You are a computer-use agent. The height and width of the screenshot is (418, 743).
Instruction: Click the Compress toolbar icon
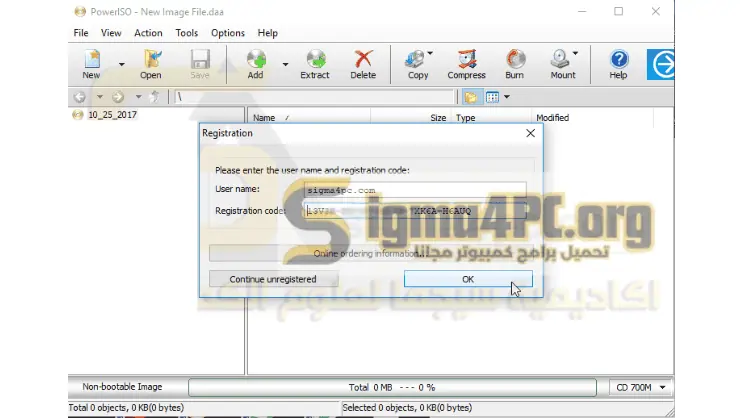coord(466,64)
